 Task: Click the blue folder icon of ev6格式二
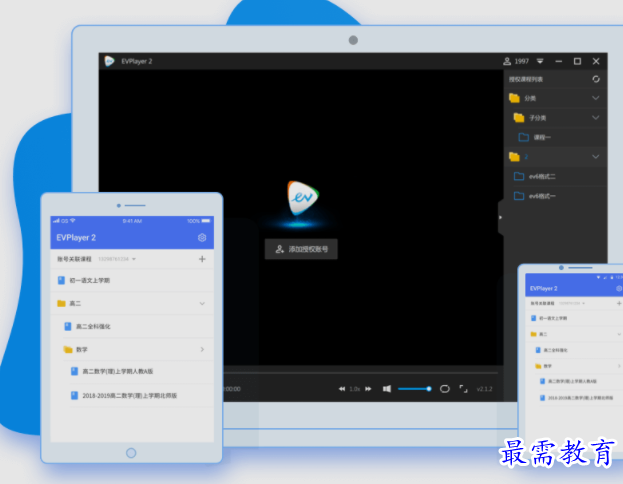[519, 176]
